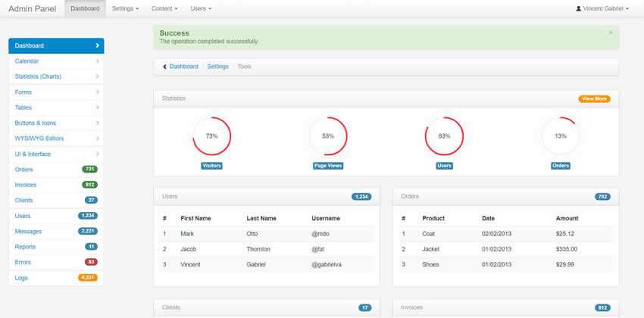The height and width of the screenshot is (318, 644).
Task: Click the 1,234 badge in Users panel header
Action: tap(361, 197)
